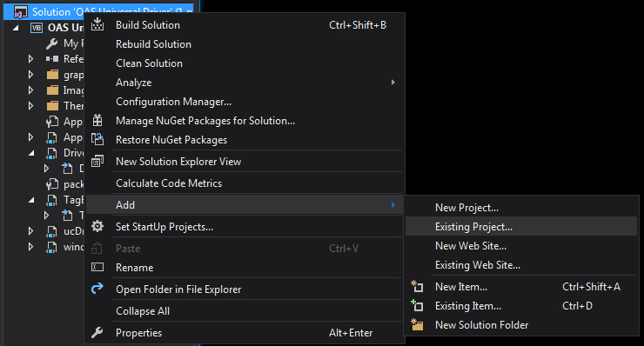
Task: Click the Build Solution icon
Action: coord(97,24)
